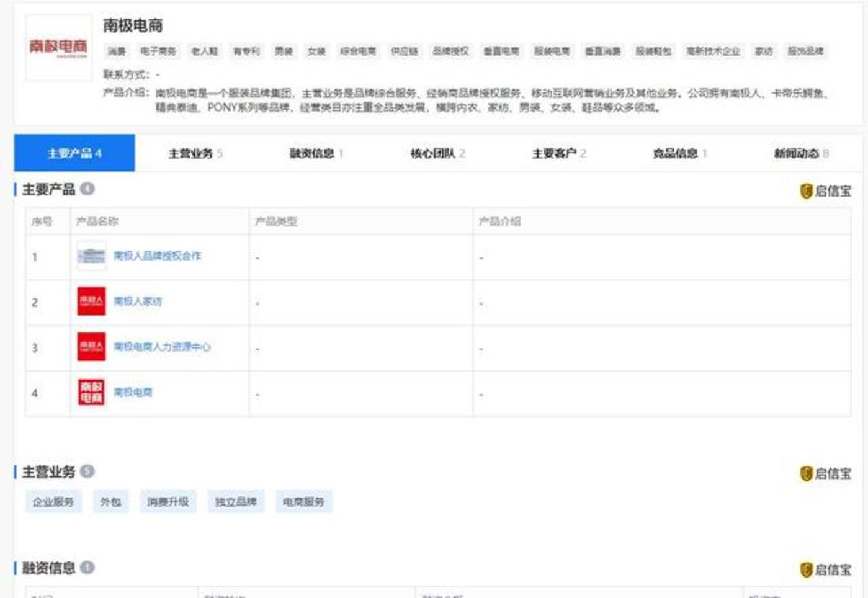Select the 南极电商 company logo at top left

(56, 46)
